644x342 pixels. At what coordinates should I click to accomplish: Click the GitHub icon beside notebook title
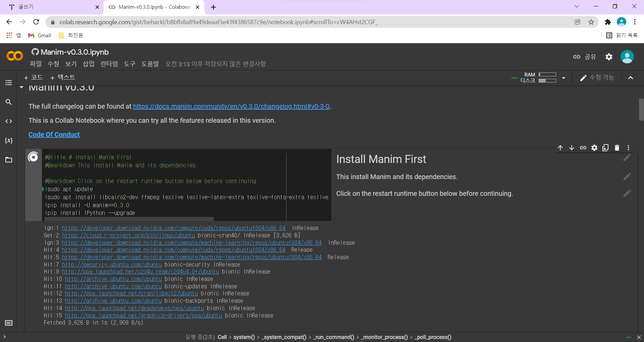pos(35,52)
